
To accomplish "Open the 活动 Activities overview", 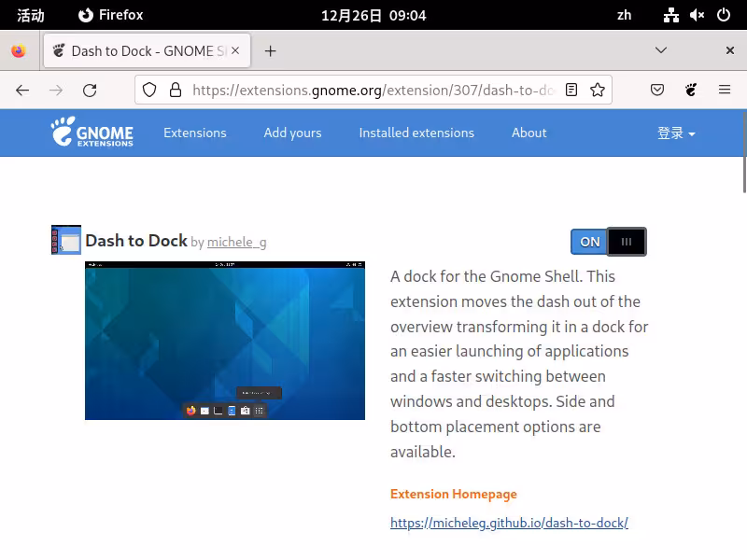I will (31, 15).
